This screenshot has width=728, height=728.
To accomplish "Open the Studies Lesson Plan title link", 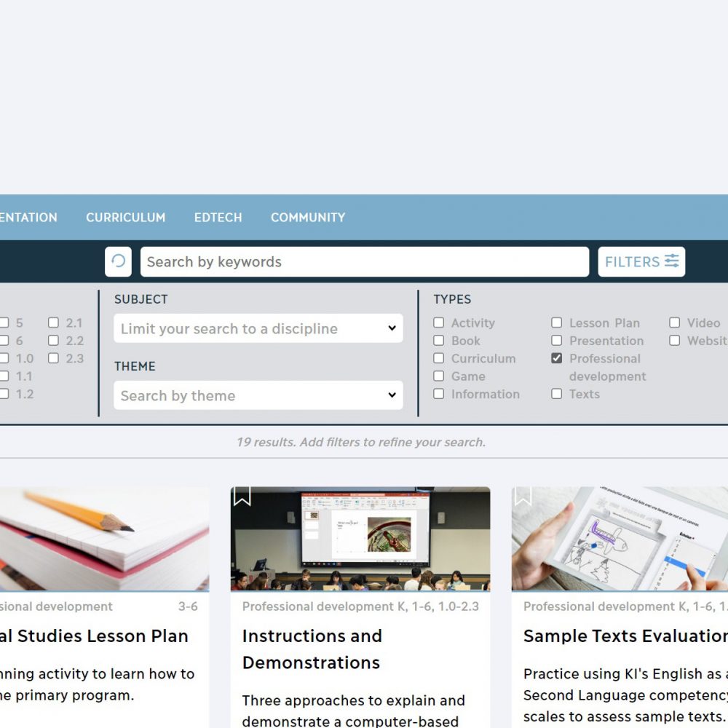I will (94, 636).
